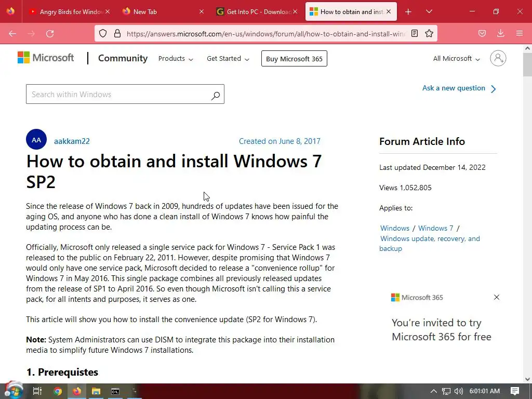The width and height of the screenshot is (532, 399).
Task: Switch to the Get Into PC tab
Action: [257, 11]
